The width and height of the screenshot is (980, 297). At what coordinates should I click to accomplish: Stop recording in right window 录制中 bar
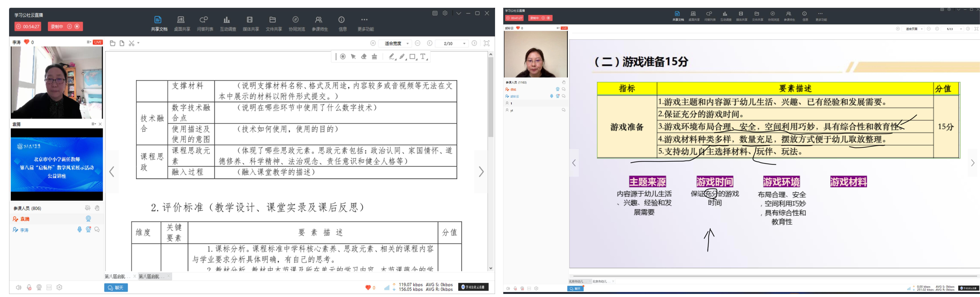(548, 18)
